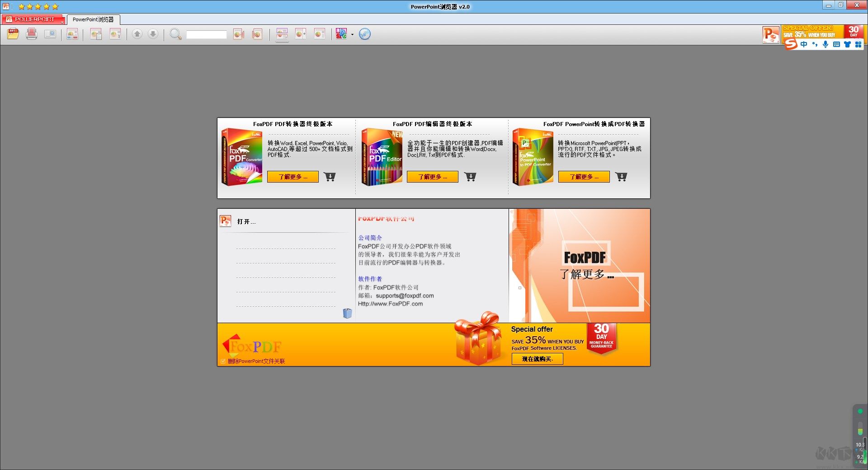Open the internet globe icon on the toolbar
868x470 pixels.
tap(365, 34)
